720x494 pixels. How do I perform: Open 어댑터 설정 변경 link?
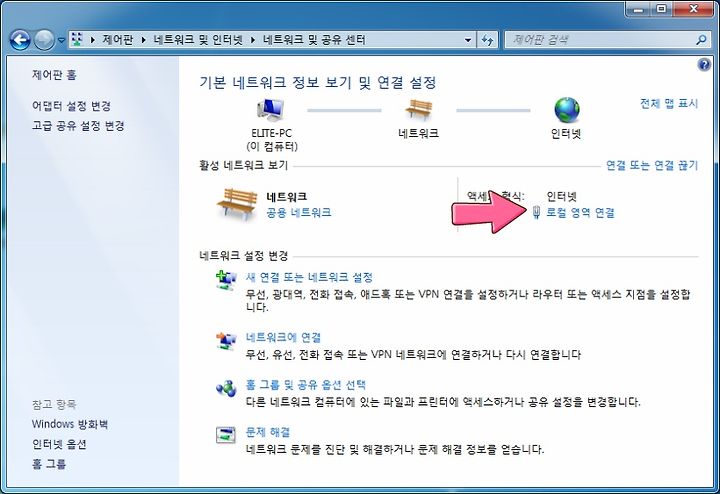[x=71, y=106]
